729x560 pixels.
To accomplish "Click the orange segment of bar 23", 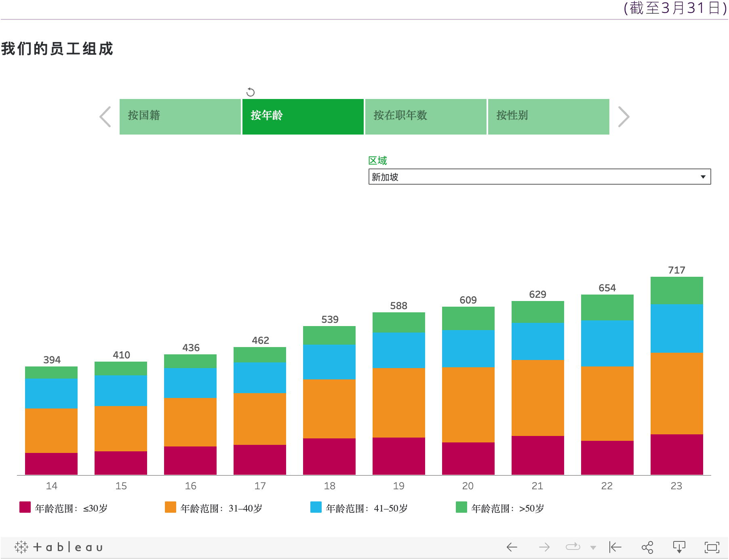I will tap(677, 394).
